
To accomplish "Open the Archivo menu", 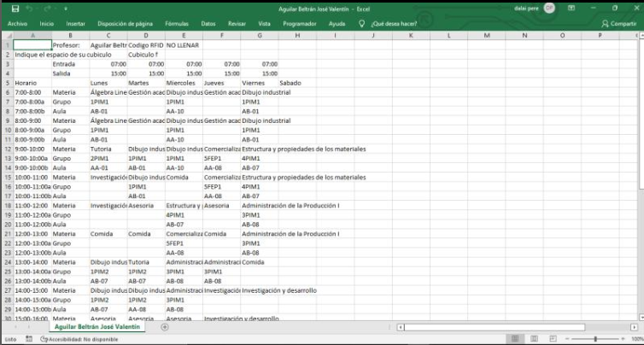I will (x=17, y=24).
